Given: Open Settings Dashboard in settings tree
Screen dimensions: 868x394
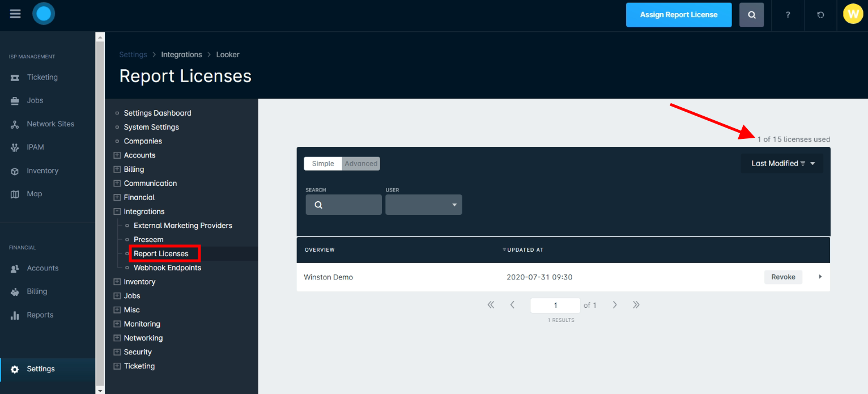Looking at the screenshot, I should point(158,113).
